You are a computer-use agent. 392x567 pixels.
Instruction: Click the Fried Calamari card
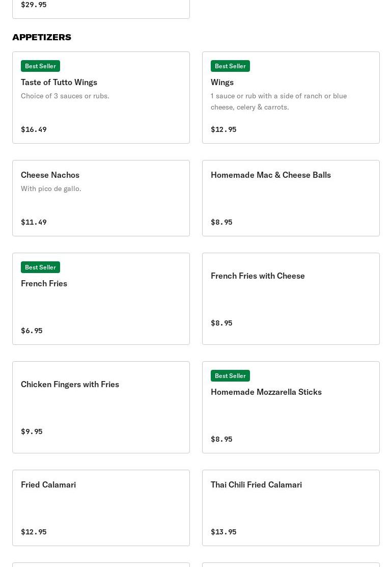coord(101,507)
